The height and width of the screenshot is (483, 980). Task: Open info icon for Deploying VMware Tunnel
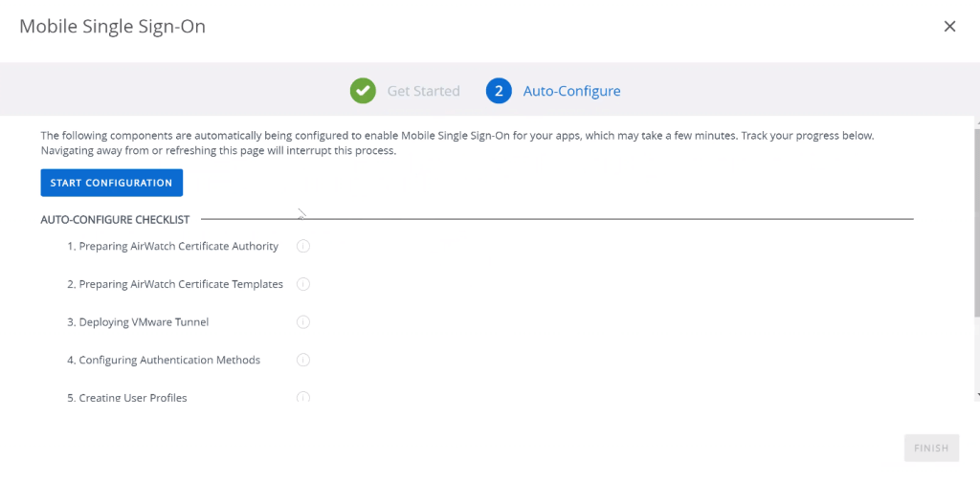click(303, 322)
